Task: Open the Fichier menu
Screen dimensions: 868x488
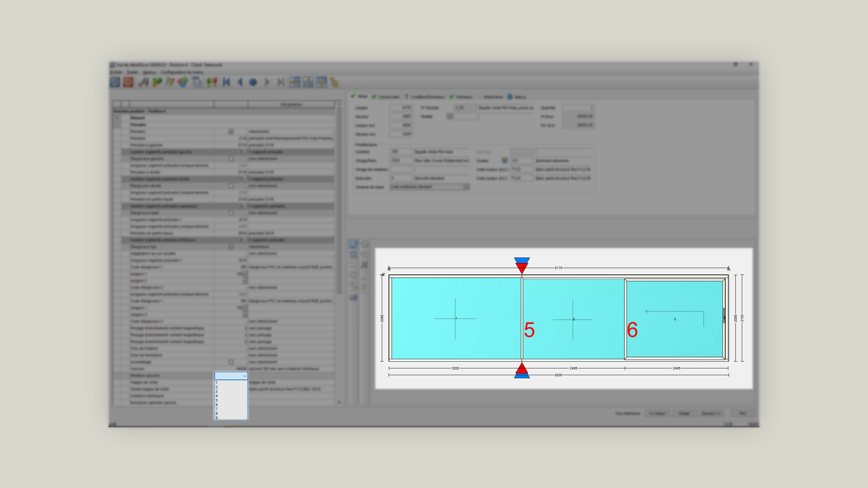Action: point(116,72)
